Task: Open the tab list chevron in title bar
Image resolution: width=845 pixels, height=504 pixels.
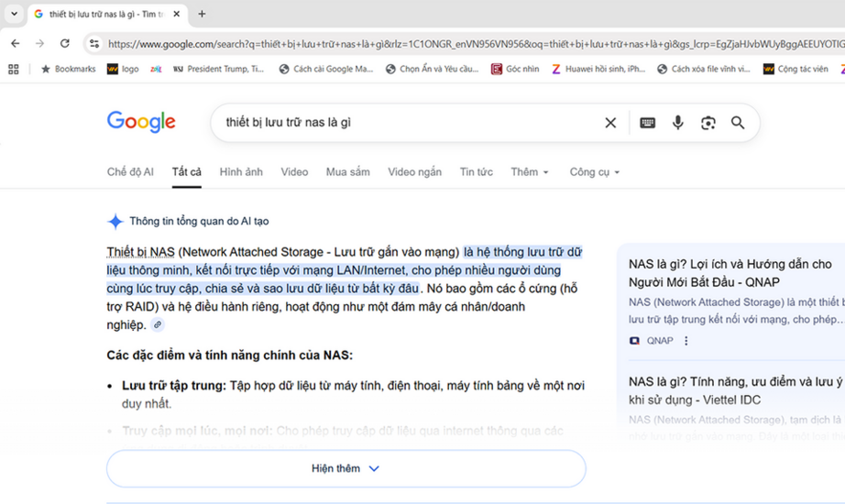Action: [14, 14]
